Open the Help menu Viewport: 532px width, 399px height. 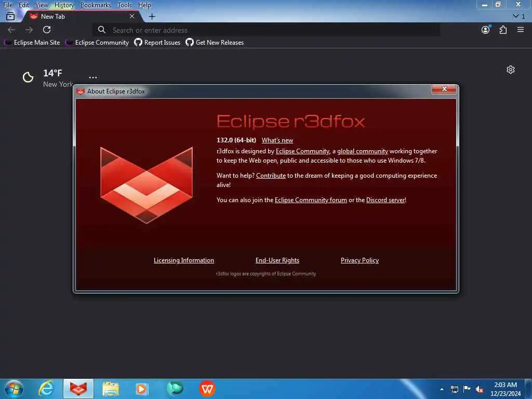[144, 5]
